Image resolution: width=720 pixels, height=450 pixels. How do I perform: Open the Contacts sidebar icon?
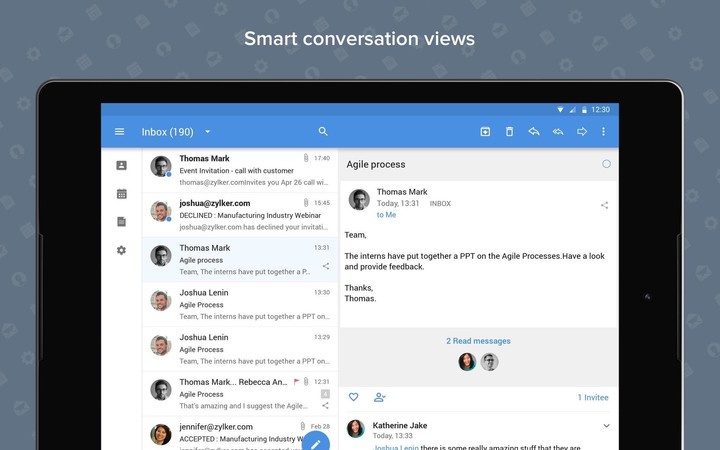coord(121,165)
